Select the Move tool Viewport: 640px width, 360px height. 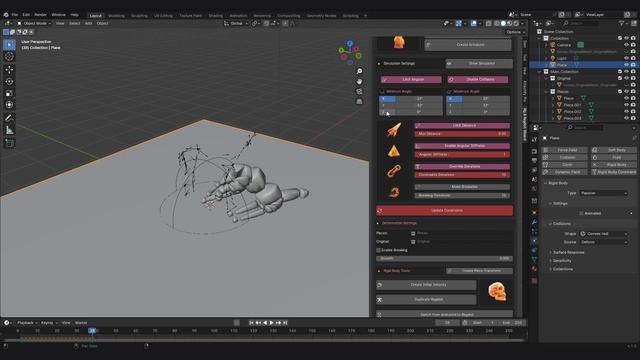point(9,69)
